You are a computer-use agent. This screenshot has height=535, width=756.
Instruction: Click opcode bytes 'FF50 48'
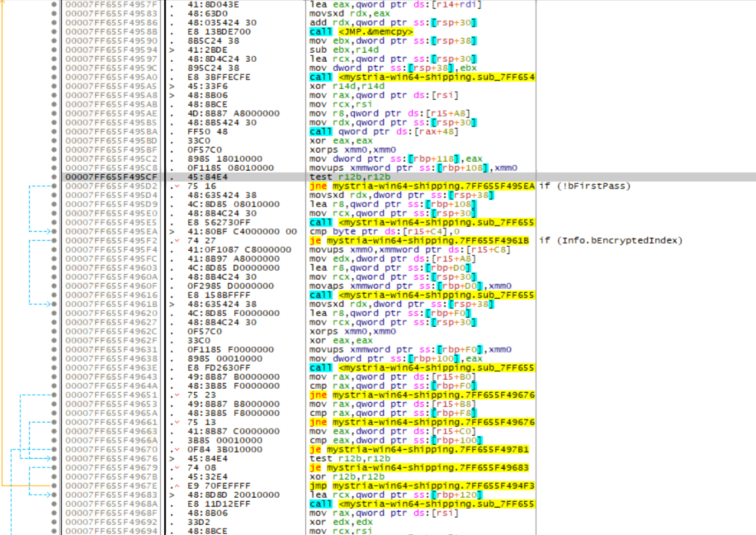207,132
